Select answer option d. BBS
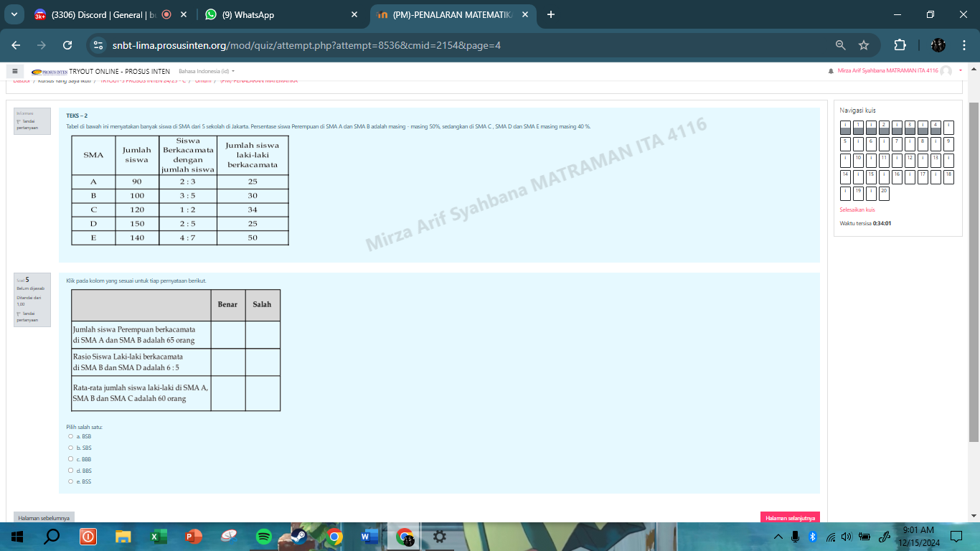Image resolution: width=980 pixels, height=551 pixels. point(70,471)
